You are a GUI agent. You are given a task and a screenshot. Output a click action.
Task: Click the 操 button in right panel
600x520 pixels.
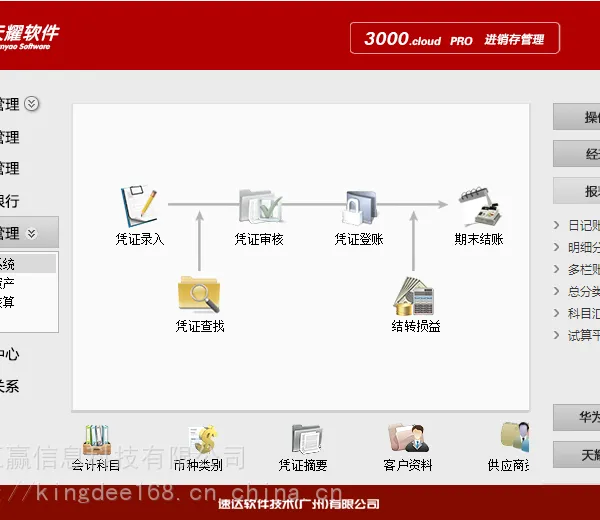pyautogui.click(x=577, y=117)
